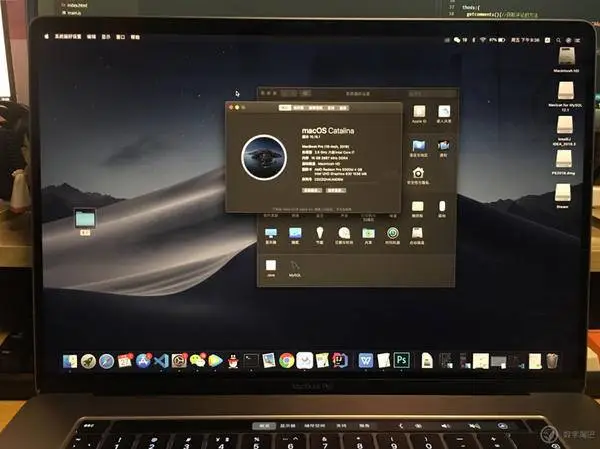
Task: Open Notification Center from menu bar
Action: [578, 40]
